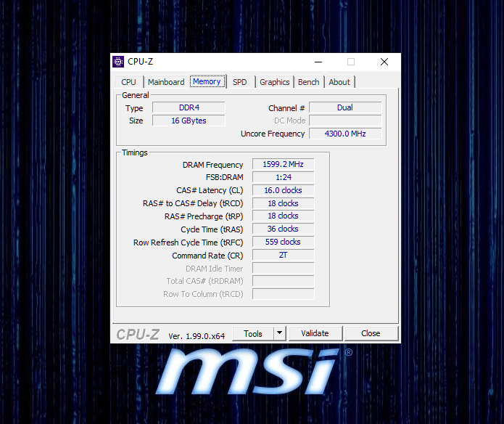
Task: Click the empty Total CAS# (tRDRAM) field
Action: pos(283,281)
